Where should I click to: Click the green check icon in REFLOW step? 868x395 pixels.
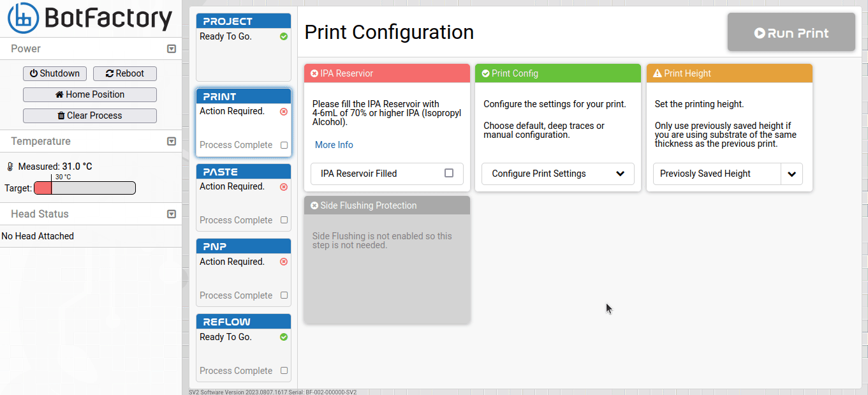pyautogui.click(x=284, y=337)
